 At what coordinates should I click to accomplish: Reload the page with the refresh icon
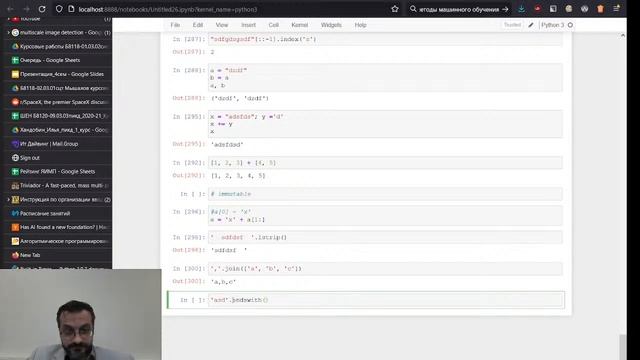click(42, 9)
